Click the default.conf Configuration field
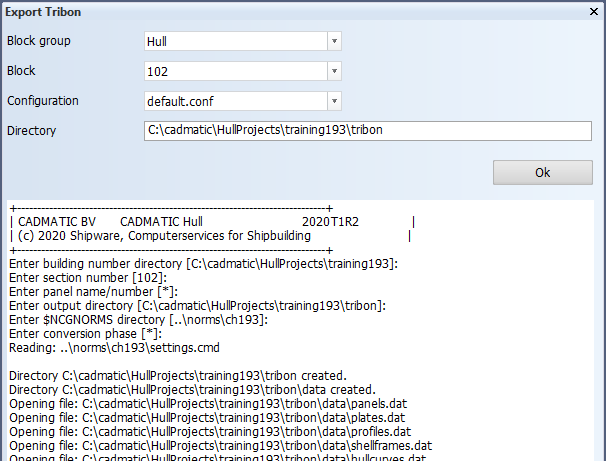606x461 pixels. (x=236, y=101)
